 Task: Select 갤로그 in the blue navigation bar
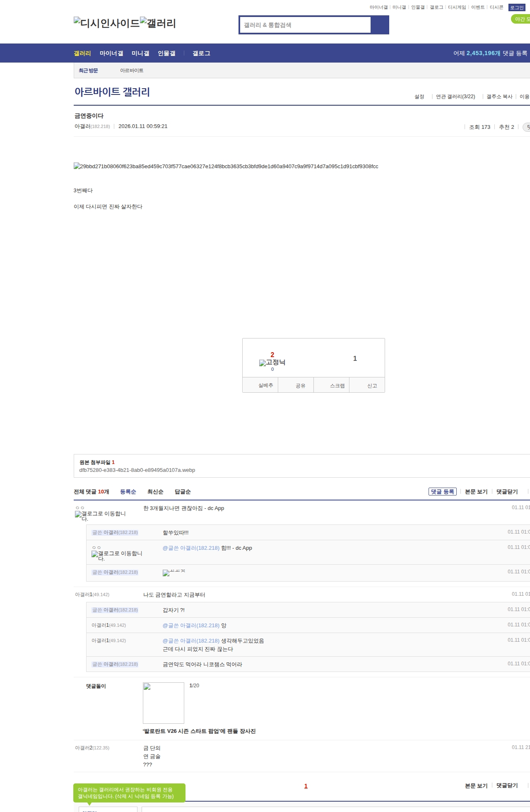click(201, 53)
